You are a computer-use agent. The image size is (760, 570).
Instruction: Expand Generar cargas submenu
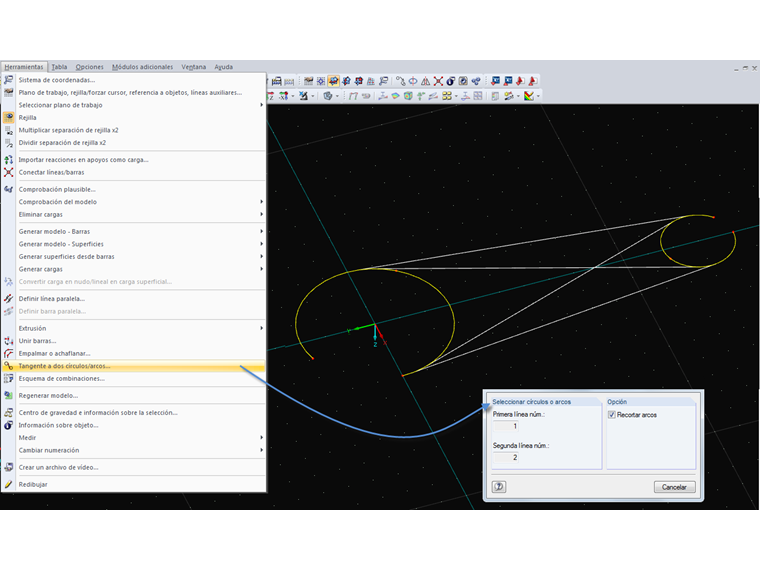click(x=133, y=269)
